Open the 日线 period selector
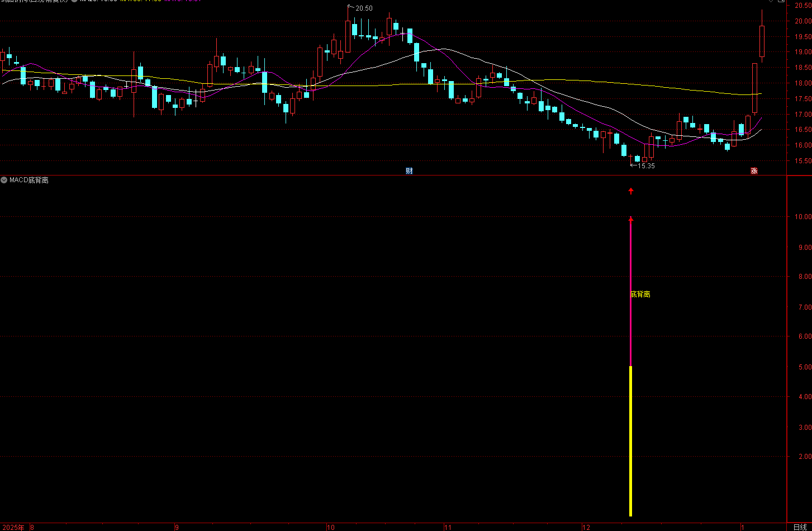 [800, 527]
